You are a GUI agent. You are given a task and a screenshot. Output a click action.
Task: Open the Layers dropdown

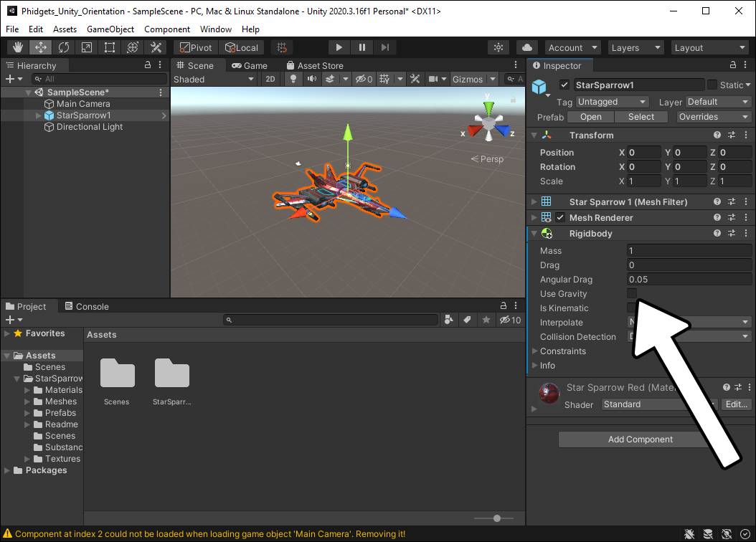635,47
